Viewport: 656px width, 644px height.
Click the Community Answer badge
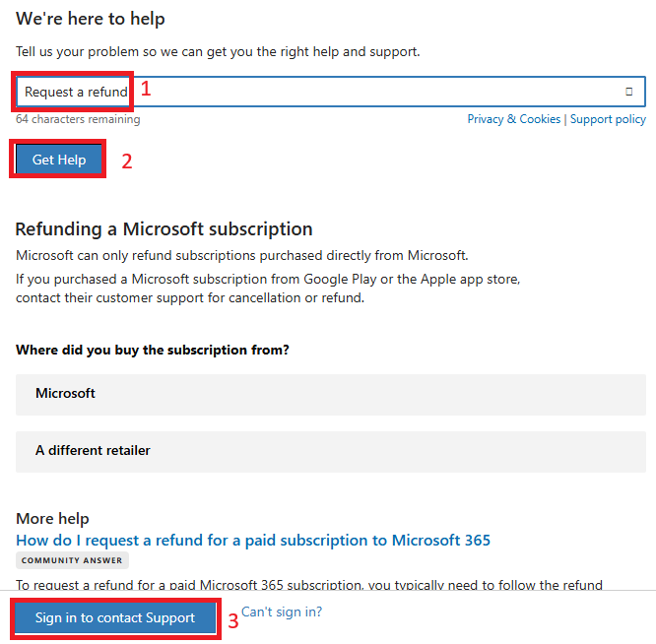pyautogui.click(x=72, y=560)
